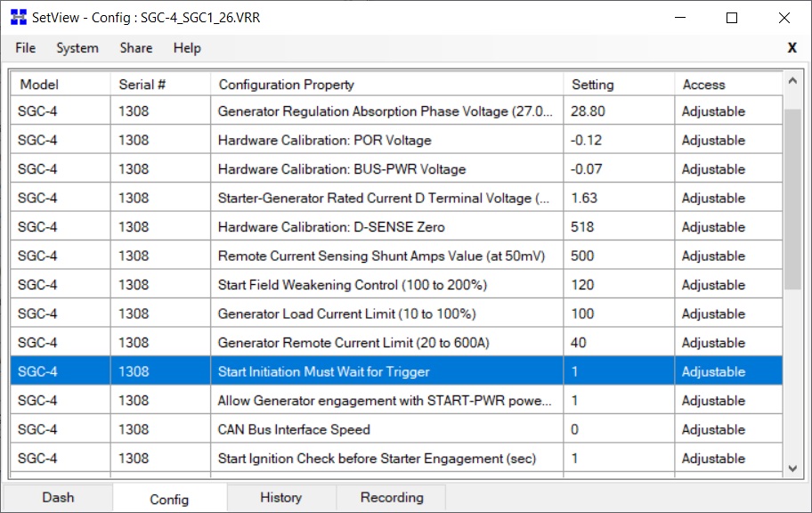This screenshot has width=812, height=513.
Task: Click the Configuration Property column header
Action: pyautogui.click(x=287, y=85)
